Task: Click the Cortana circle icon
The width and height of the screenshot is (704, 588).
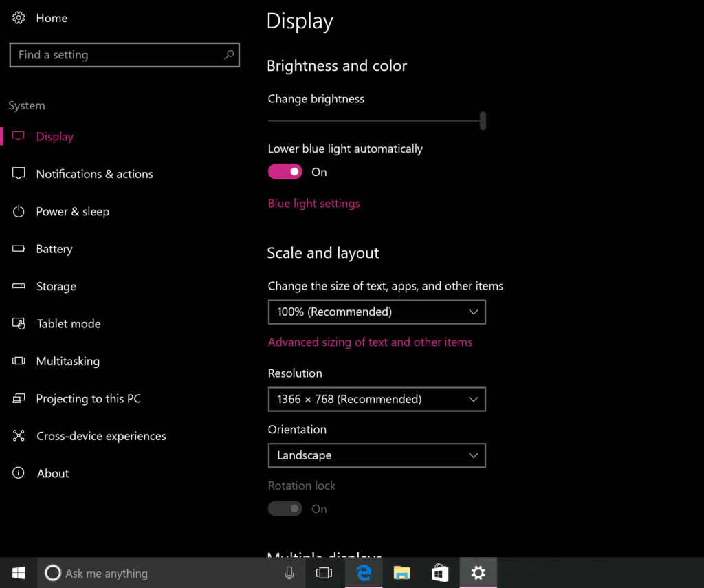Action: coord(52,573)
